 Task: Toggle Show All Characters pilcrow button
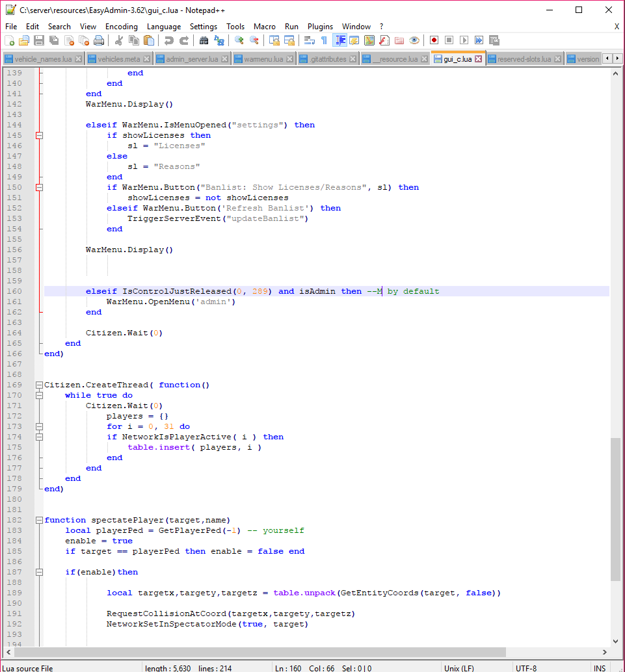point(324,40)
